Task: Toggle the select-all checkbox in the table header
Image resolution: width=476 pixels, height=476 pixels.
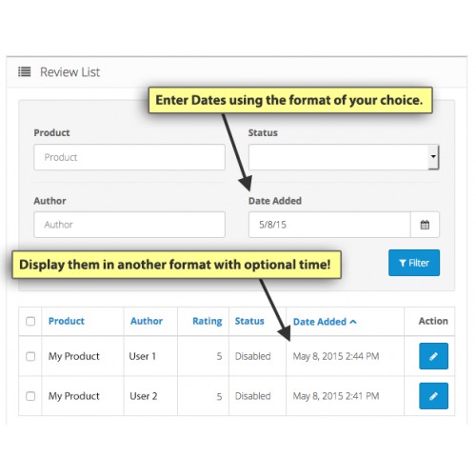Action: (30, 321)
